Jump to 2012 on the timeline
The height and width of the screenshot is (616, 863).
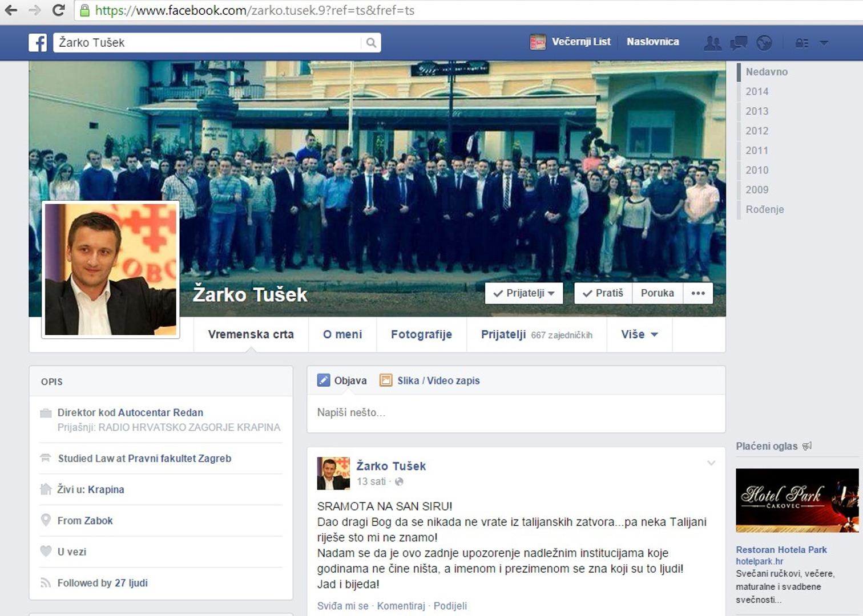757,131
